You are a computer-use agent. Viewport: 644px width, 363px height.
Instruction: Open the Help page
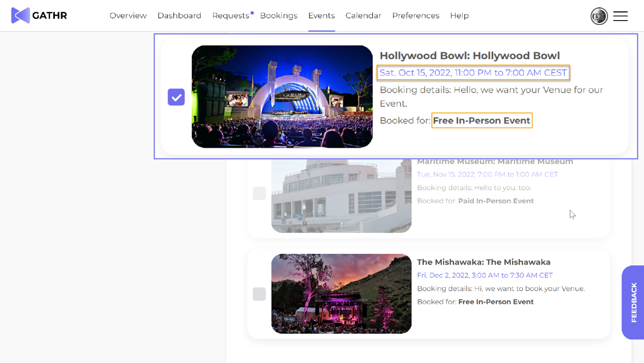pos(459,16)
